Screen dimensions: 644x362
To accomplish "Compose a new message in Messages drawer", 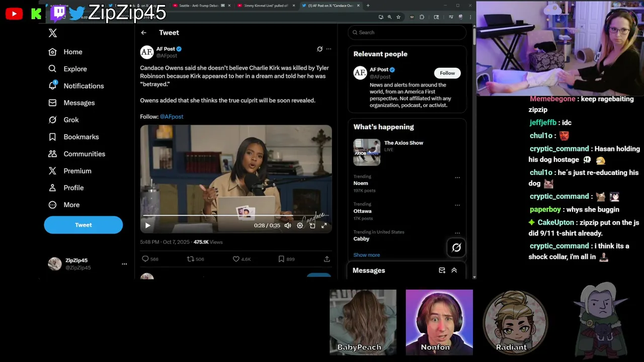I will pos(442,270).
